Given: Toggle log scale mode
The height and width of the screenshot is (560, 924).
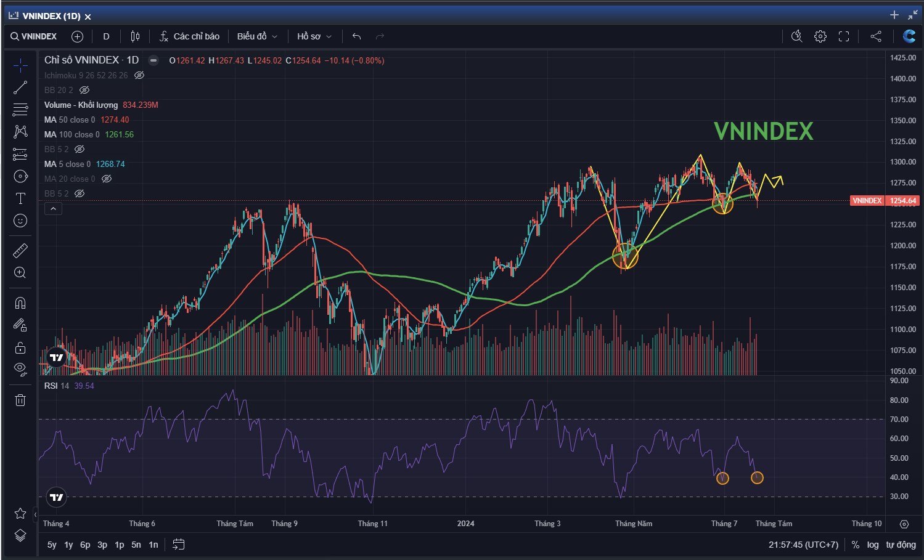Looking at the screenshot, I should coord(873,545).
